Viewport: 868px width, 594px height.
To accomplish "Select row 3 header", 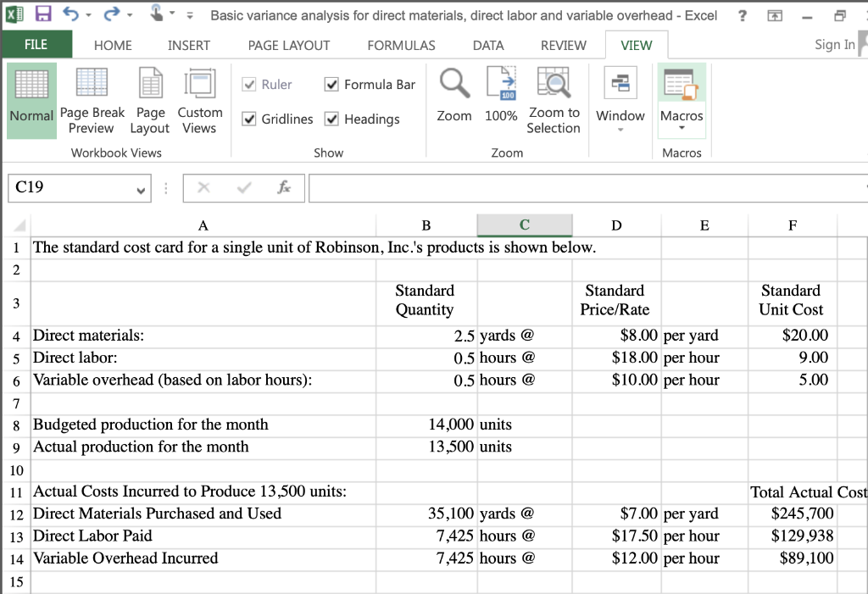I will click(x=16, y=303).
